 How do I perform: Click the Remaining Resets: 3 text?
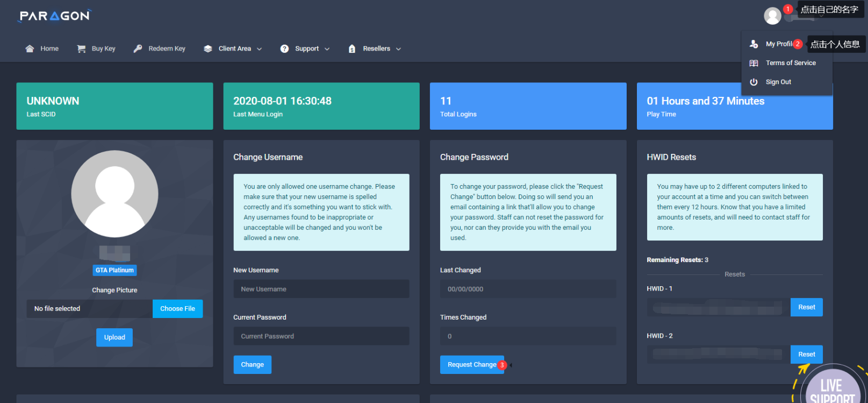[x=677, y=260]
